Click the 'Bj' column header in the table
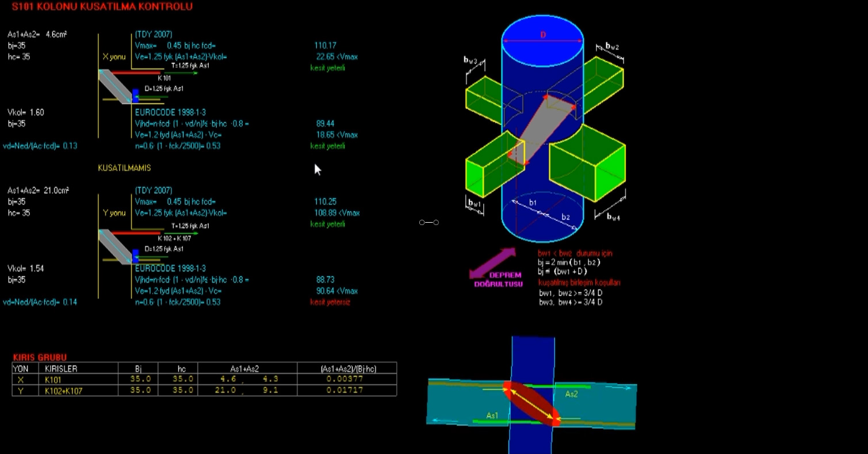This screenshot has width=868, height=454. click(139, 368)
